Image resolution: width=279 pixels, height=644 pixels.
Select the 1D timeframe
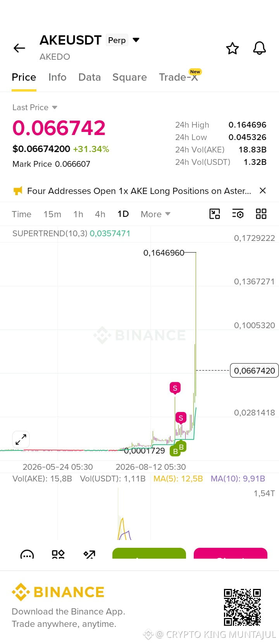(x=123, y=214)
